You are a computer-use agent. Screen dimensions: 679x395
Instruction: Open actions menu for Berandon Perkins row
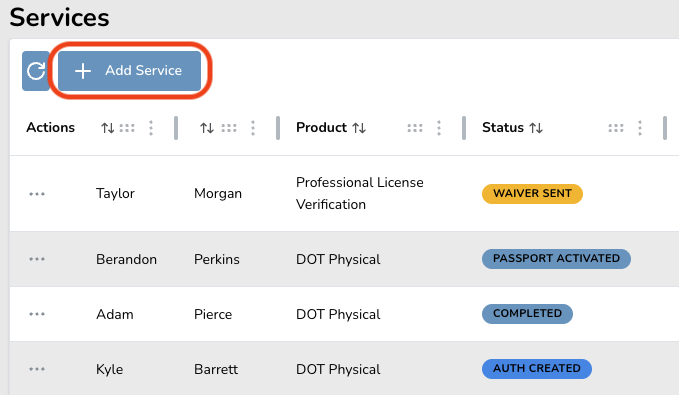37,259
